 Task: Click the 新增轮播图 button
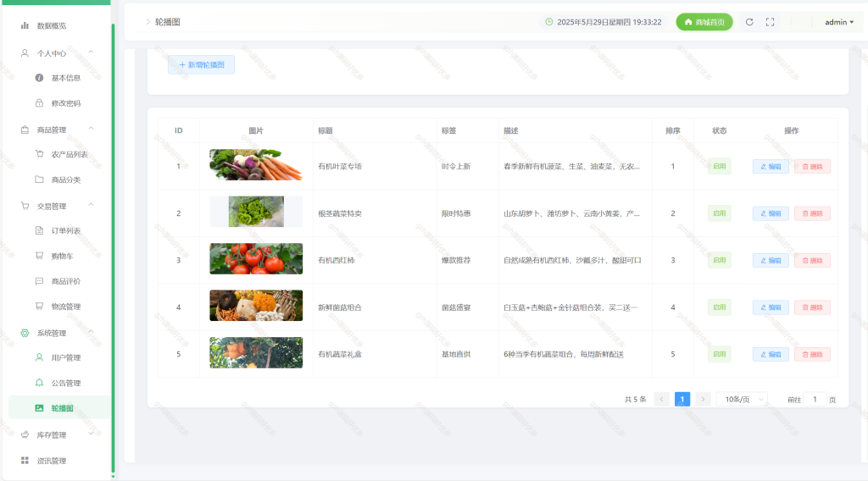[x=202, y=64]
